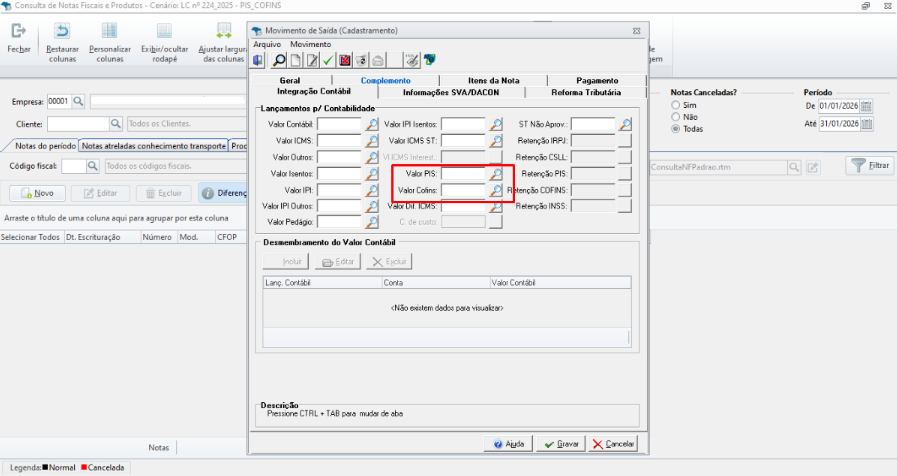Select Notas atreladas conhecimento transporte tab
Viewport: 897px width, 476px height.
point(153,146)
